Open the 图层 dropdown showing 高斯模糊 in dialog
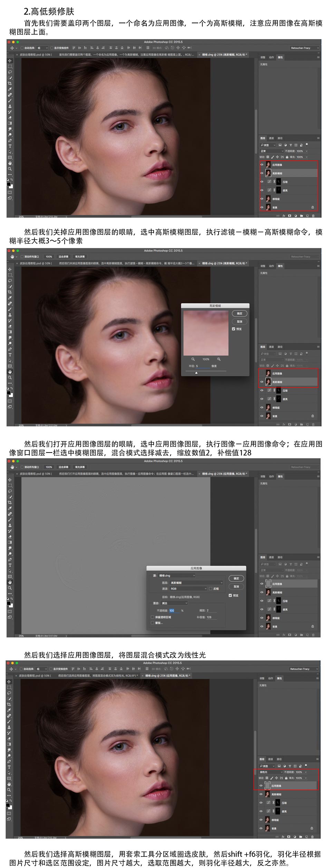Image resolution: width=328 pixels, height=868 pixels. tap(196, 583)
